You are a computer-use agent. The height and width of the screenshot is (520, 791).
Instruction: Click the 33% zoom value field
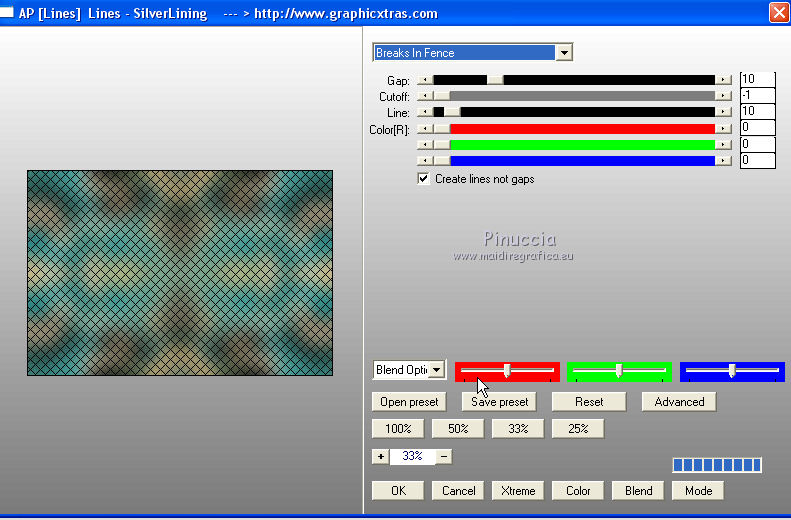click(x=412, y=456)
